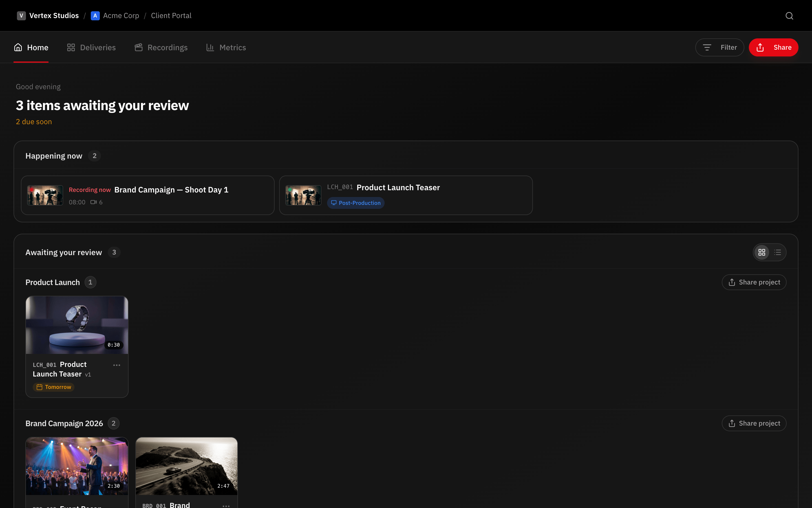Image resolution: width=812 pixels, height=508 pixels.
Task: Click Client Portal breadcrumb
Action: click(171, 16)
